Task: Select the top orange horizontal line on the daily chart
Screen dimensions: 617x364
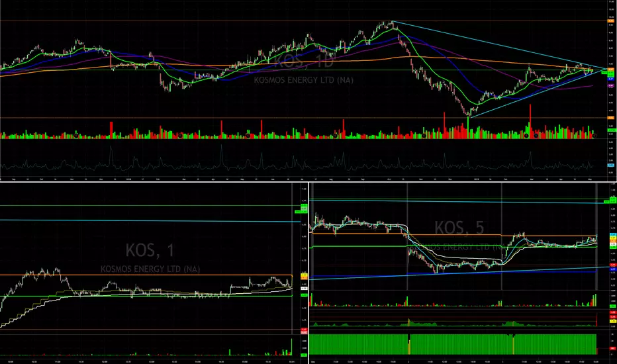Action: [x=304, y=21]
